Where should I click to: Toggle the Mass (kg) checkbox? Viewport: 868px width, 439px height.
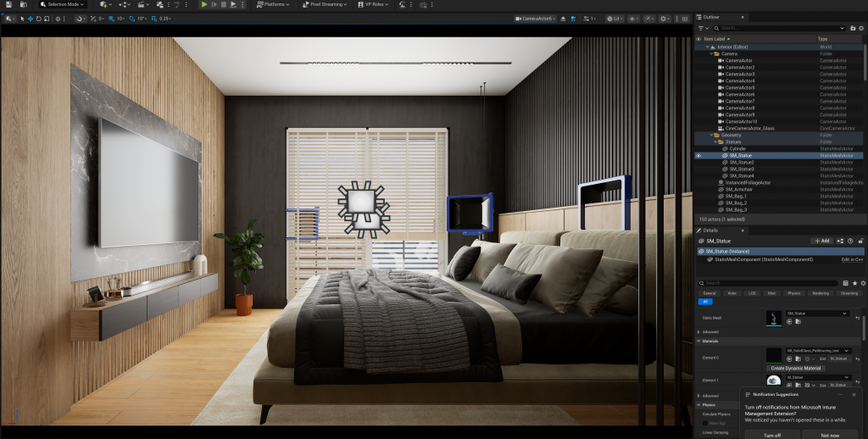705,424
